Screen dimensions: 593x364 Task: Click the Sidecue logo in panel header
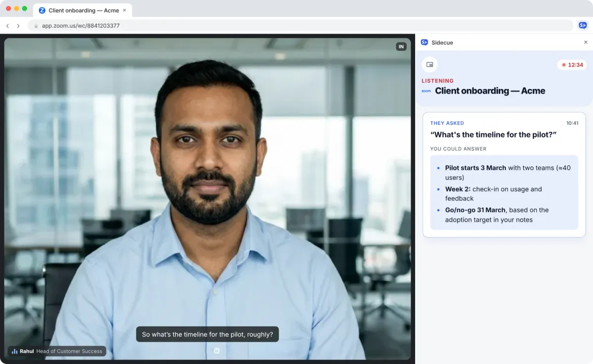[x=424, y=42]
